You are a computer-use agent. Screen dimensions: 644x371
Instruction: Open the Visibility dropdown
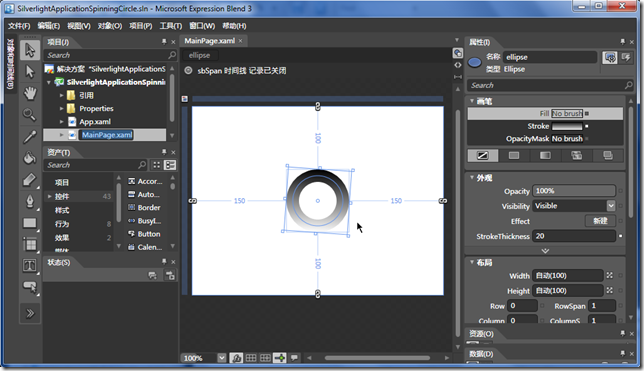(611, 206)
